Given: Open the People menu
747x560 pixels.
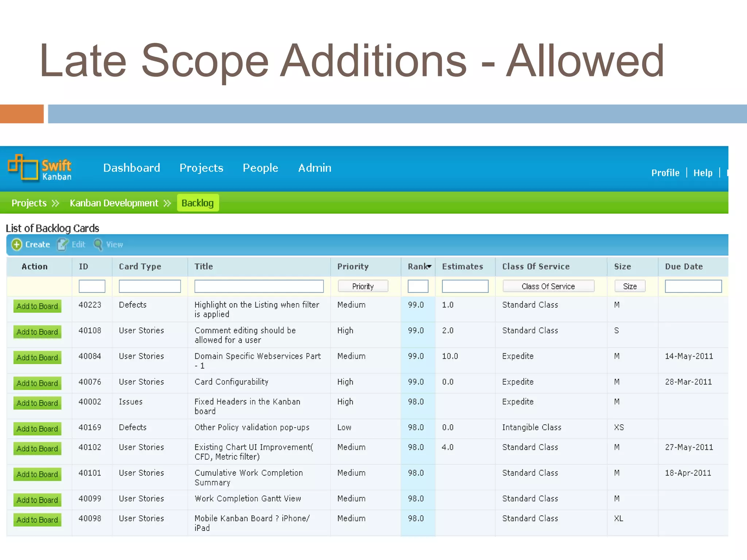Looking at the screenshot, I should point(260,168).
